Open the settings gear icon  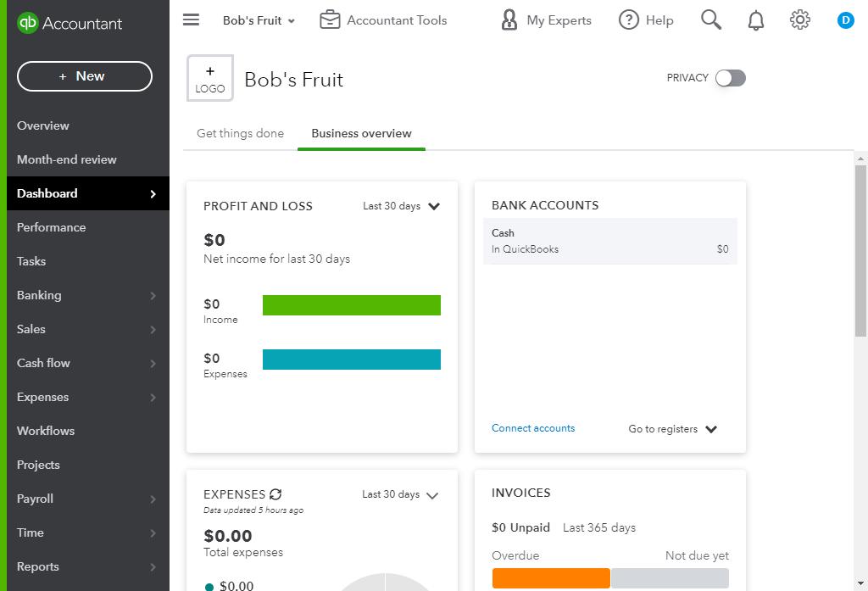pos(799,20)
